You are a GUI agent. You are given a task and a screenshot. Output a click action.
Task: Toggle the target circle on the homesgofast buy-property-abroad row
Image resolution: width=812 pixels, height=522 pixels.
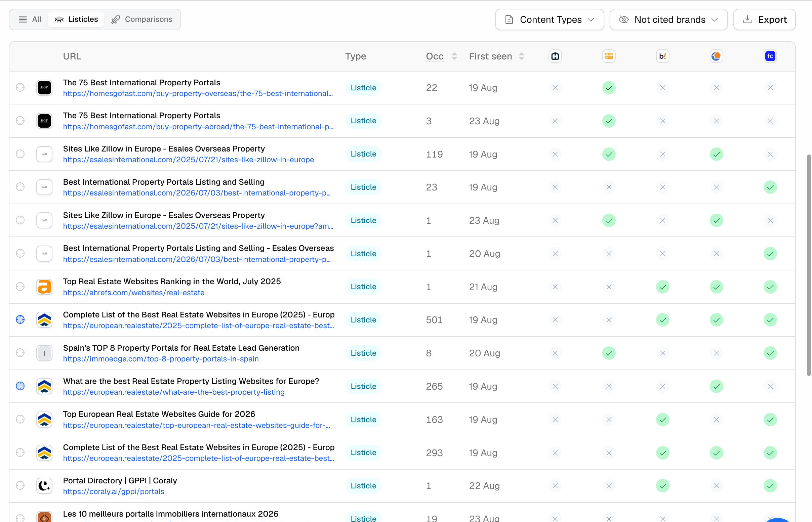(21, 121)
